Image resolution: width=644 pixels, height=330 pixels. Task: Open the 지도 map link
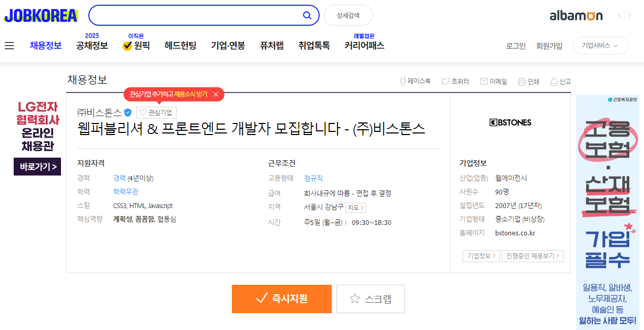tap(356, 208)
